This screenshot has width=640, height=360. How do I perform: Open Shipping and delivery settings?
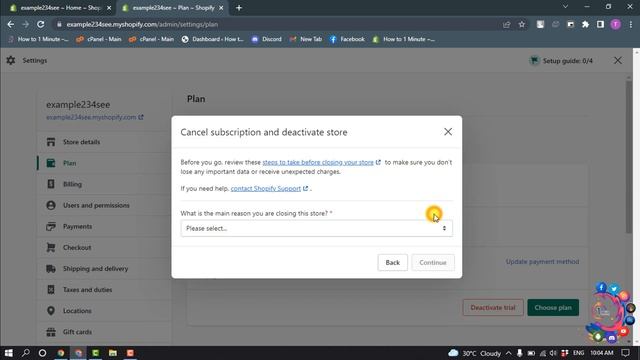(96, 269)
